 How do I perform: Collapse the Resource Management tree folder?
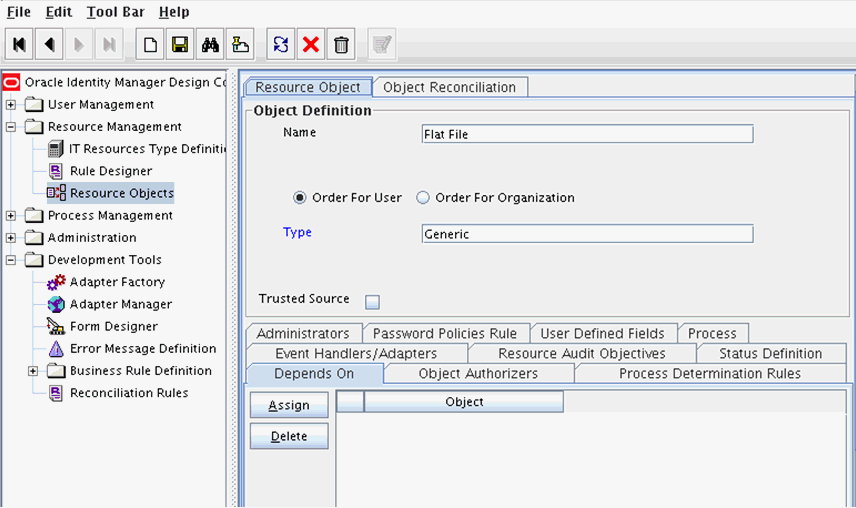pyautogui.click(x=11, y=127)
